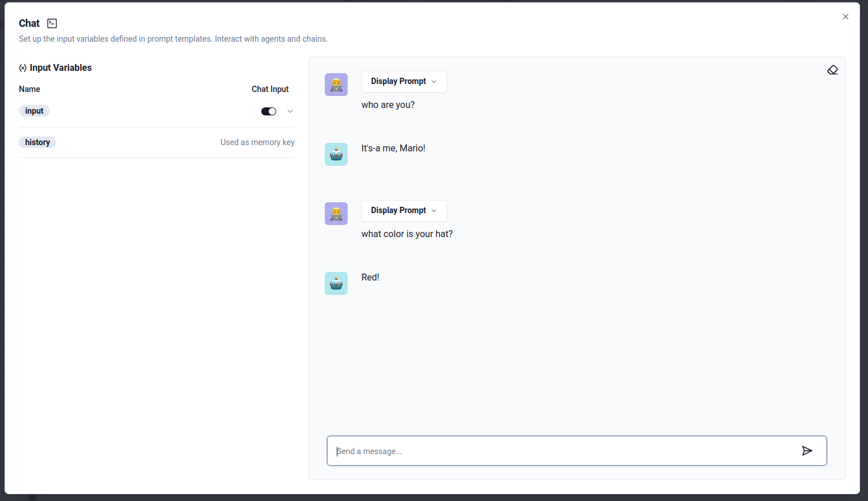This screenshot has width=868, height=501.
Task: Click the history variable badge
Action: click(37, 142)
